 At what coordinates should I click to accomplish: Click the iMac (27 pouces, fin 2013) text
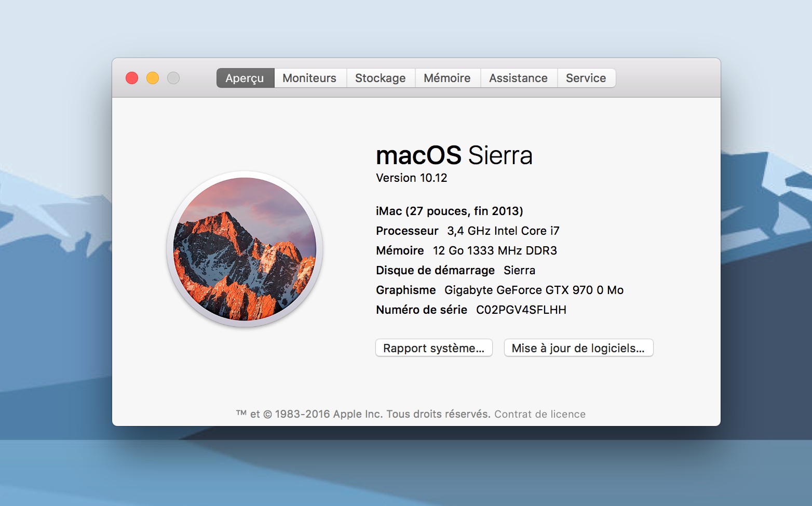(449, 211)
